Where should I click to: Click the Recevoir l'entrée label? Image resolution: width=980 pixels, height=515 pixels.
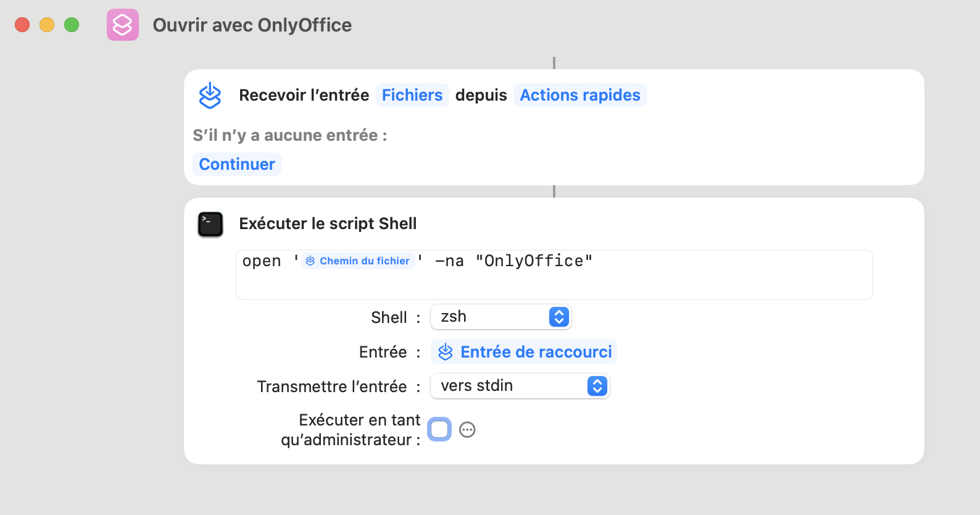point(304,95)
